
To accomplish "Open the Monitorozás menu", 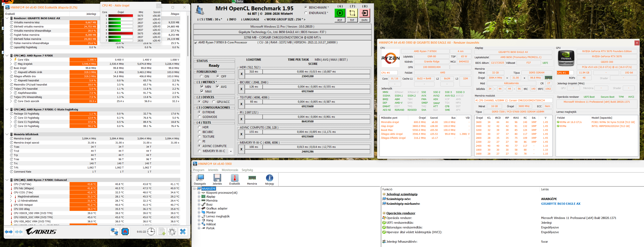I will [230, 170].
